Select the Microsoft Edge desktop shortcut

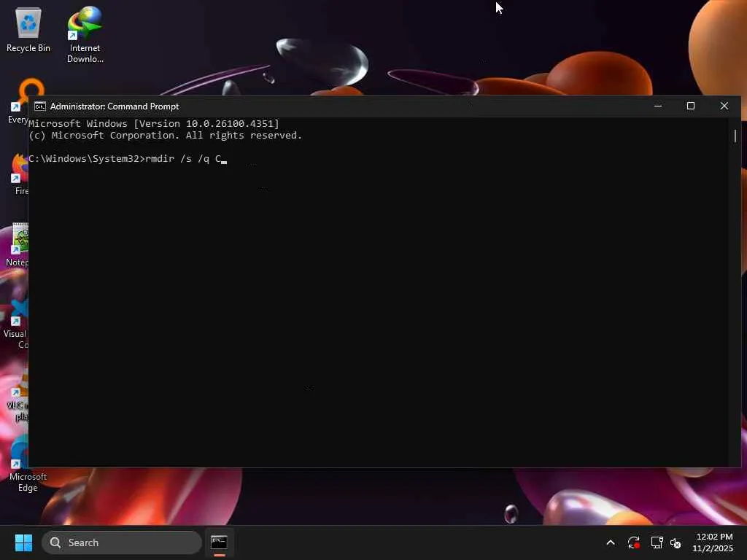[21, 464]
